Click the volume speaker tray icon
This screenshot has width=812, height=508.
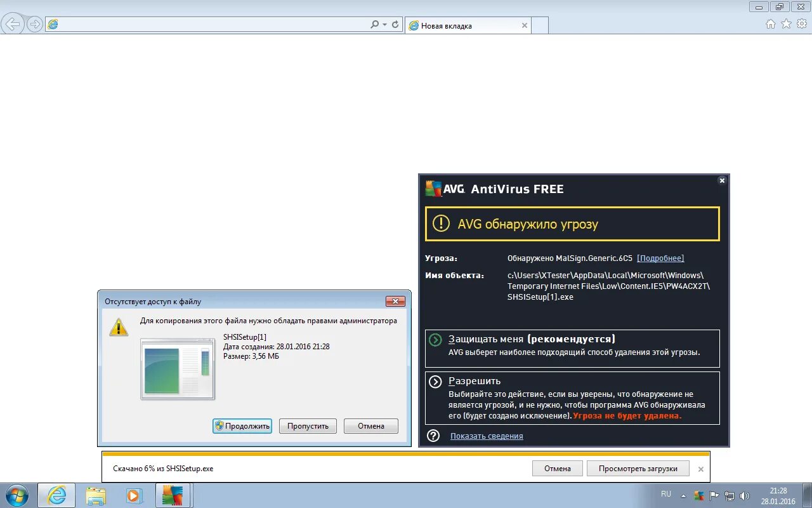click(745, 495)
